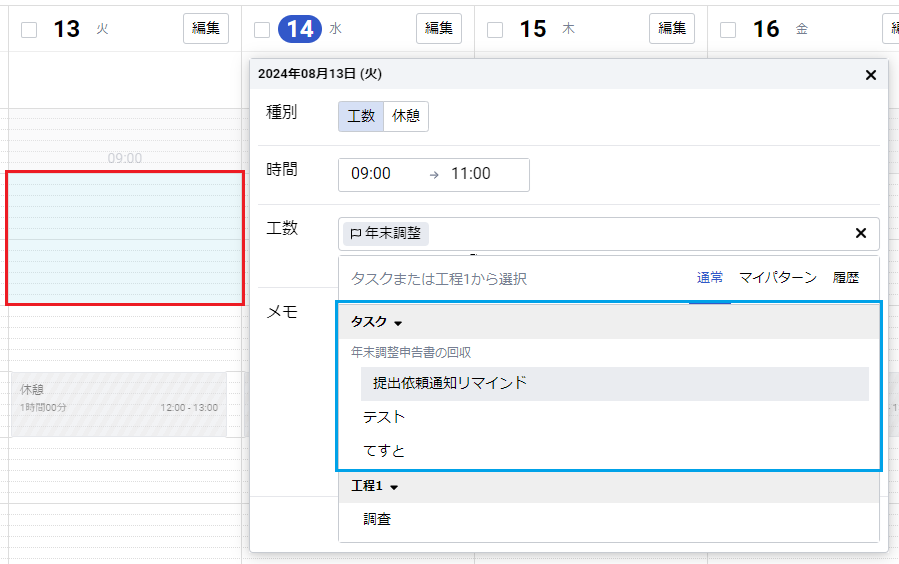Image resolution: width=899 pixels, height=564 pixels.
Task: Click the arrow between start and end time
Action: [x=434, y=174]
